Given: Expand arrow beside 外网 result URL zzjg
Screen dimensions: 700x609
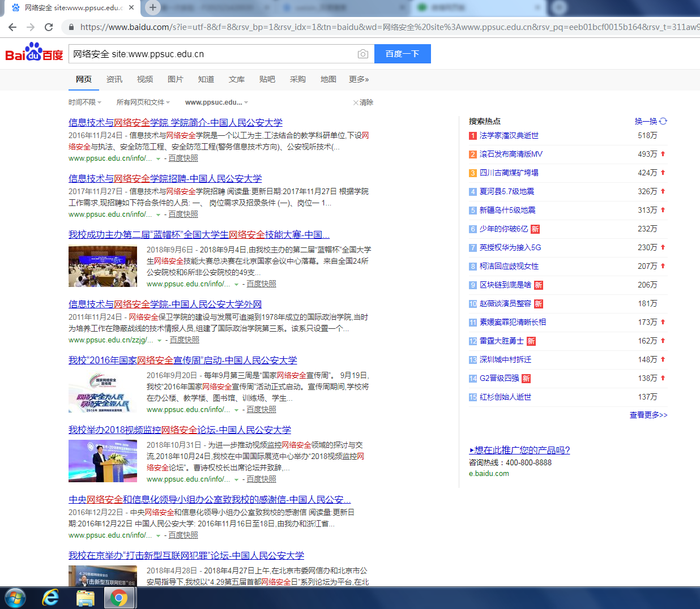Looking at the screenshot, I should pyautogui.click(x=159, y=341).
